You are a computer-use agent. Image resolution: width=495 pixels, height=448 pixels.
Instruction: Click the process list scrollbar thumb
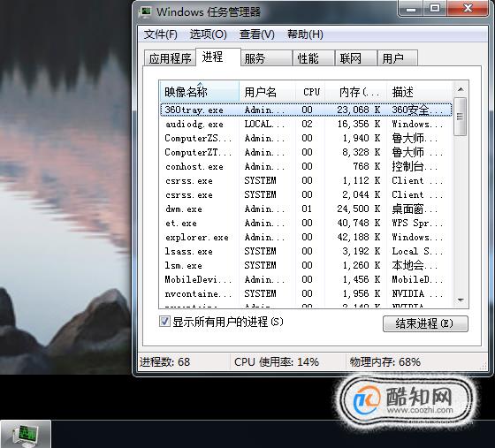(x=461, y=117)
